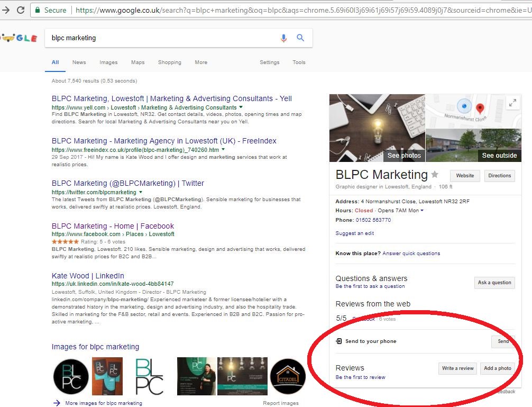The height and width of the screenshot is (407, 532).
Task: Open the black circular BLPC logo image
Action: tap(71, 376)
